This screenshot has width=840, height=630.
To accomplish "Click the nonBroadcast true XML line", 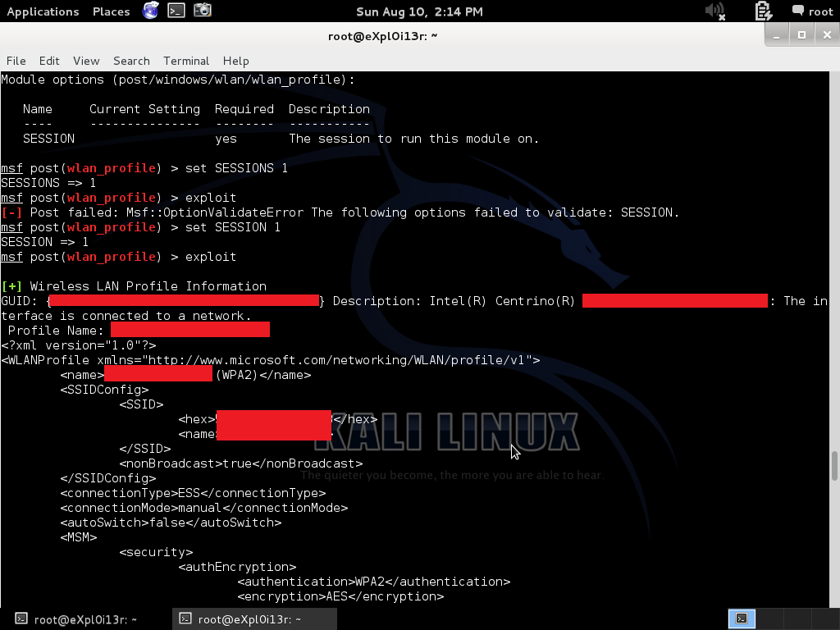I will (241, 463).
